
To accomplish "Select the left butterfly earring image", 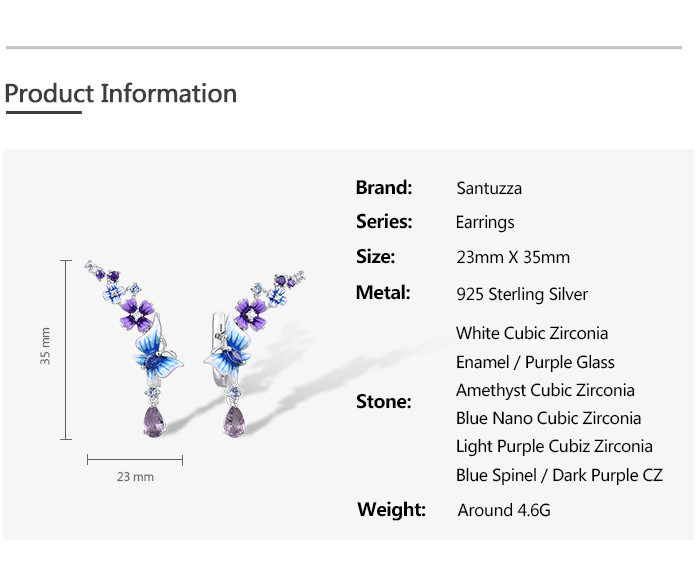I will point(141,345).
